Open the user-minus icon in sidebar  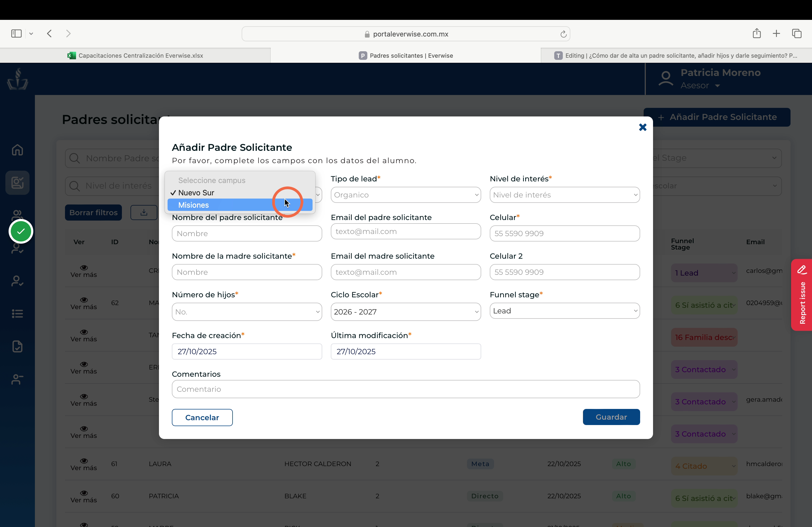click(x=17, y=379)
